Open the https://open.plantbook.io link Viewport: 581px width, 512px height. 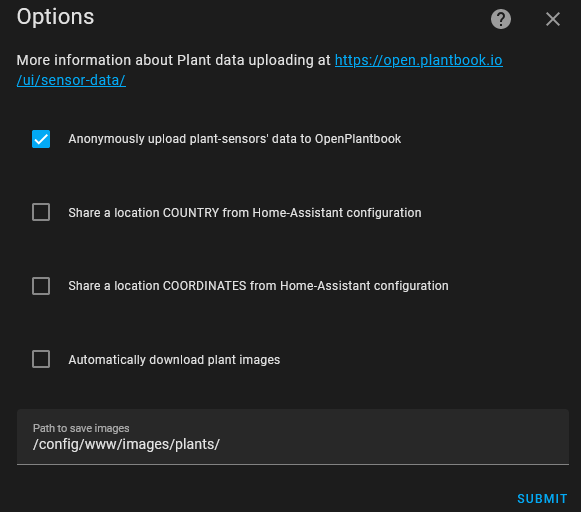[419, 60]
